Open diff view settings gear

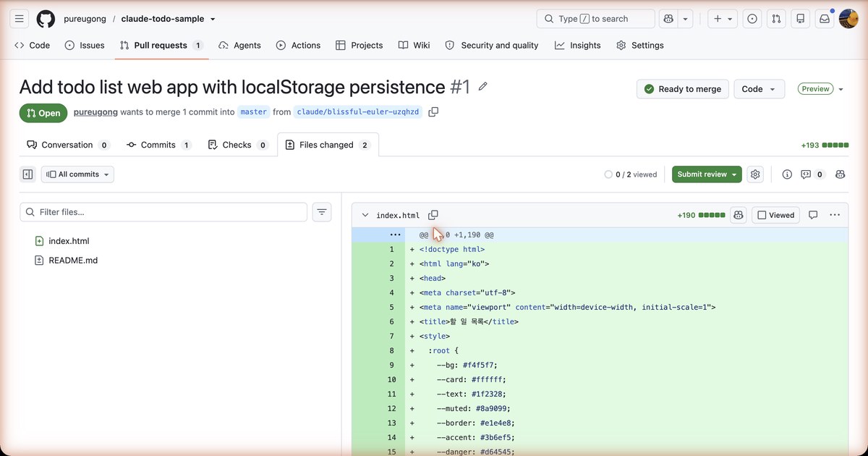pyautogui.click(x=755, y=174)
